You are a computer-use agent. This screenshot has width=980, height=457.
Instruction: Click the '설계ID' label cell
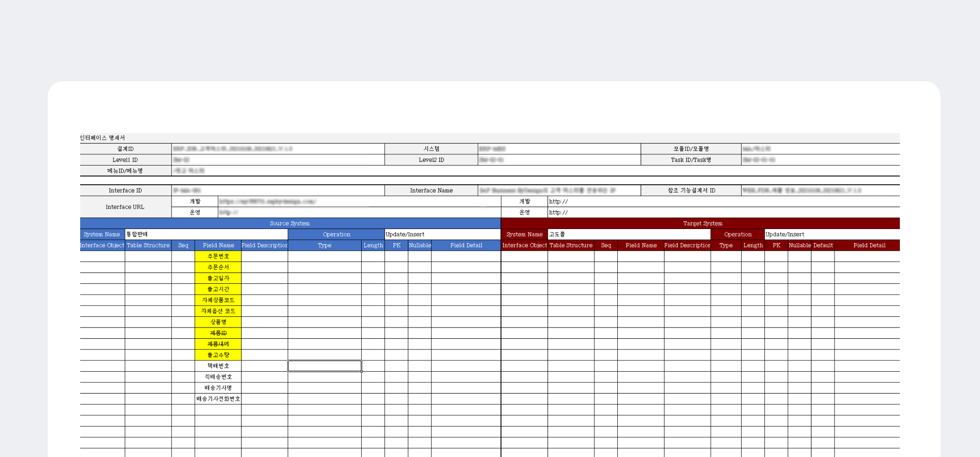point(126,149)
